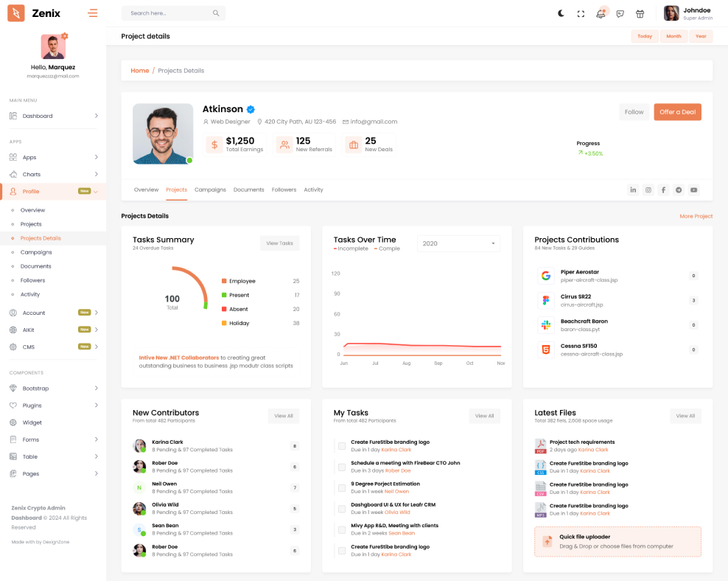Tick the '9 Degree Porject Estimation' task checkbox
728x581 pixels.
[x=342, y=487]
